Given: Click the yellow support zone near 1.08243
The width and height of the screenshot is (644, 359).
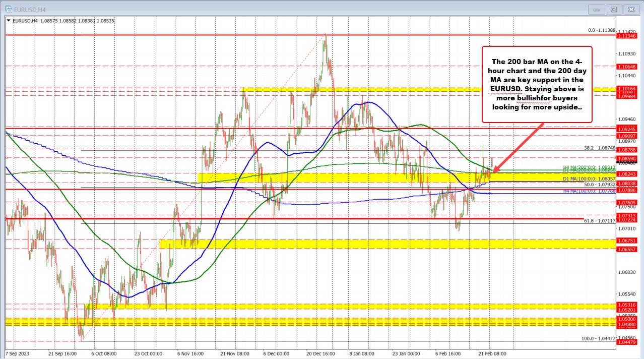Looking at the screenshot, I should (353, 177).
